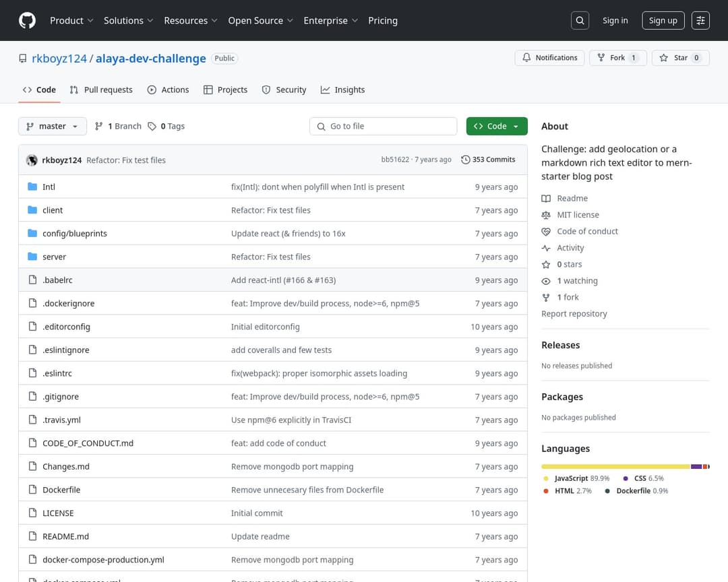The width and height of the screenshot is (728, 582).
Task: Open the Security tab
Action: pyautogui.click(x=284, y=90)
